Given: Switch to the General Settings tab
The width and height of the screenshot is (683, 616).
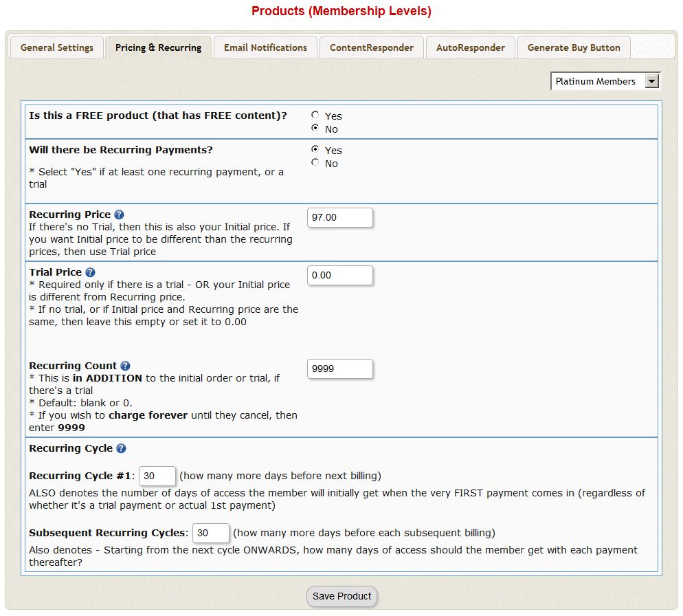Looking at the screenshot, I should [57, 48].
